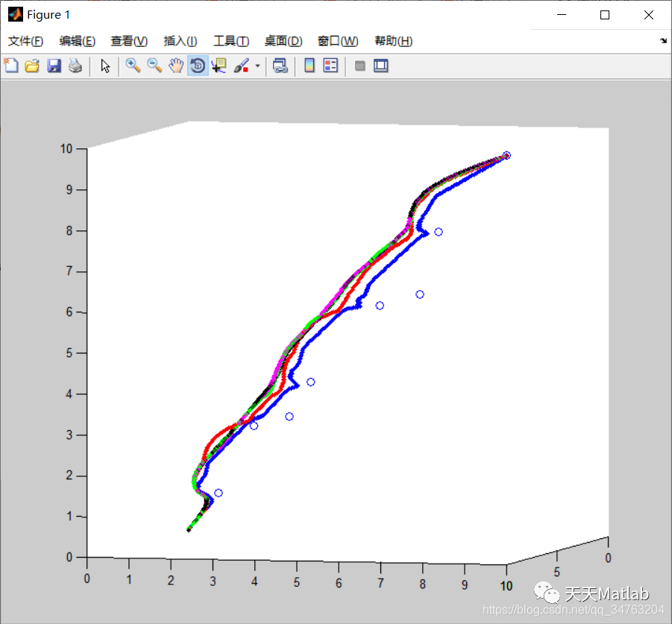
Task: Enable the Data Cursor tool
Action: tap(219, 66)
